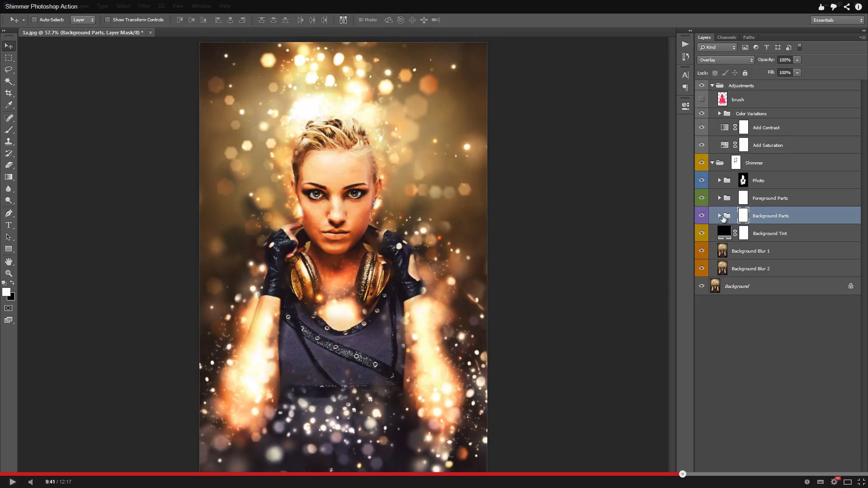Switch to the Channels tab
This screenshot has height=488, width=868.
[726, 37]
